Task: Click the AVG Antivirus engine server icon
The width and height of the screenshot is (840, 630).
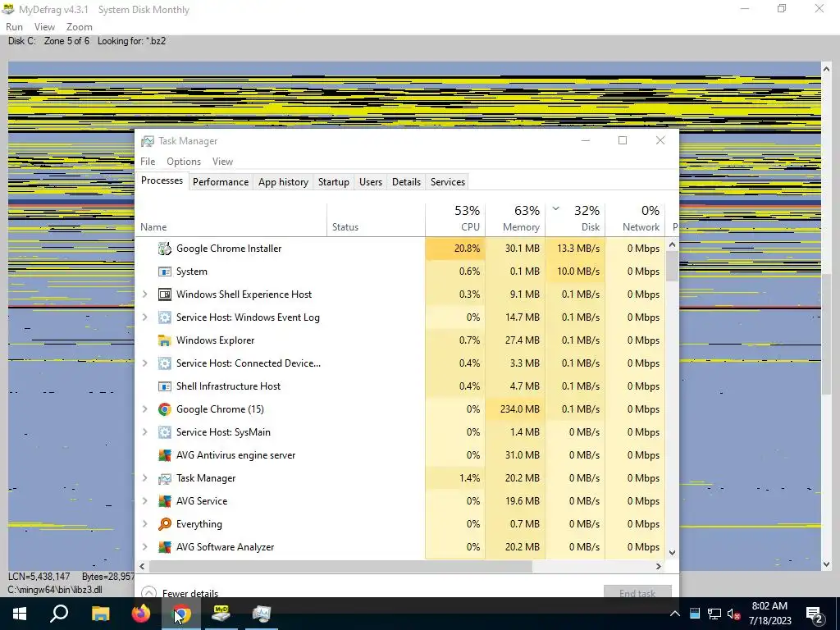Action: coord(164,455)
